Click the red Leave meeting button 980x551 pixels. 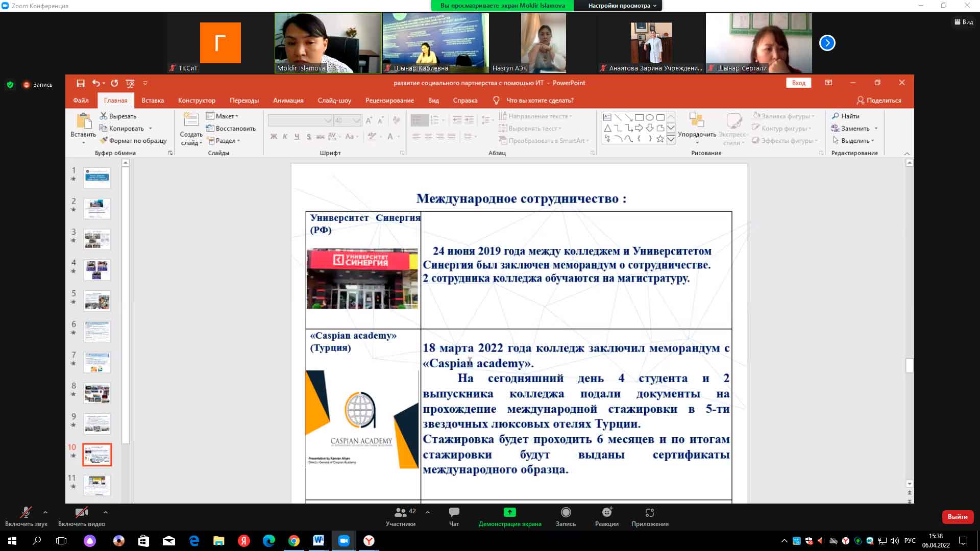pos(957,517)
